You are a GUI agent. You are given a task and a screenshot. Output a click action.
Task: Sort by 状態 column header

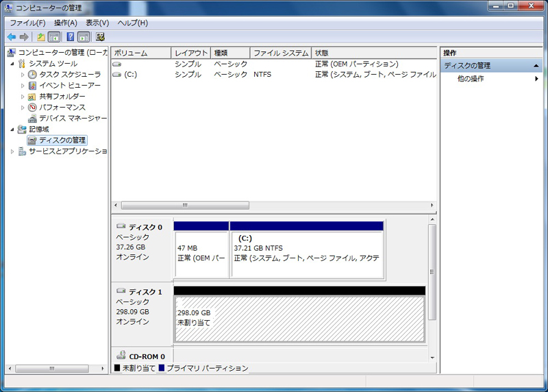tap(374, 53)
